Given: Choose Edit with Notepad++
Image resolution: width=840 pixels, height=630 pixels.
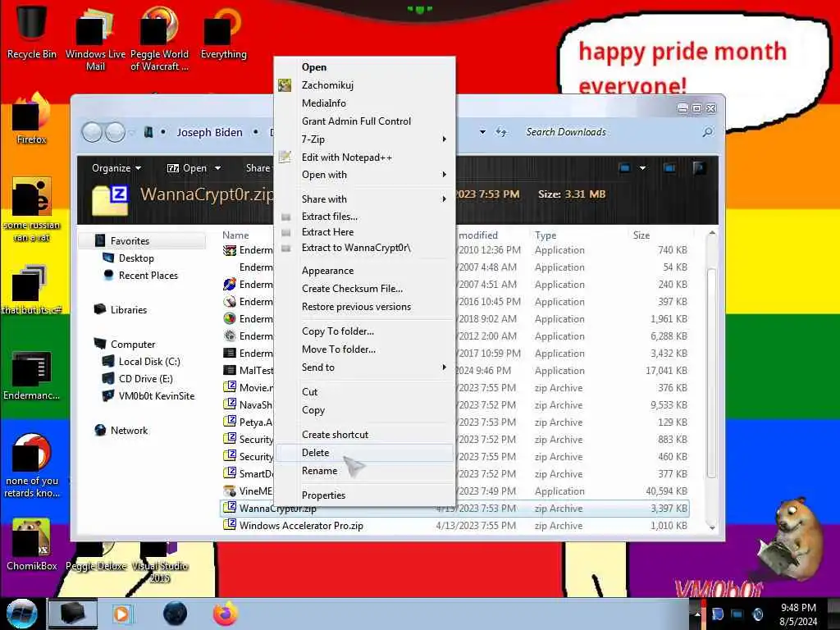Looking at the screenshot, I should point(364,157).
